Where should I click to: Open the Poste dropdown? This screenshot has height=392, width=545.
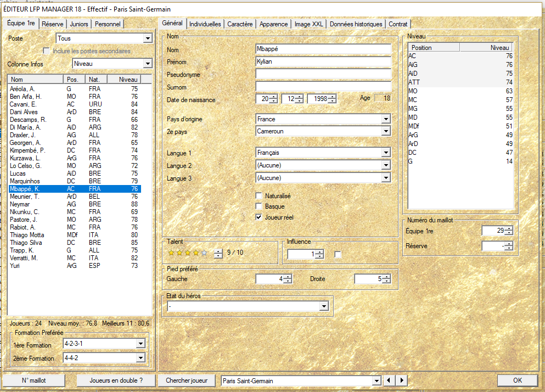148,38
